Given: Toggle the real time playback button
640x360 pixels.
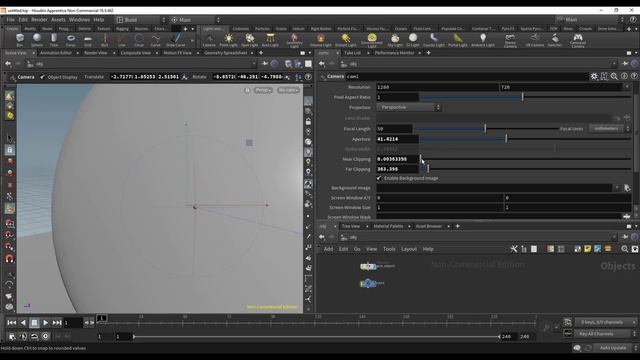Looking at the screenshot, I should tap(45, 336).
